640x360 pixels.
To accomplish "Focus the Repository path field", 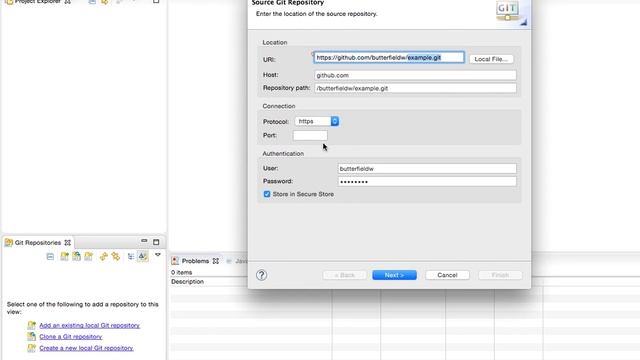I will (x=415, y=88).
